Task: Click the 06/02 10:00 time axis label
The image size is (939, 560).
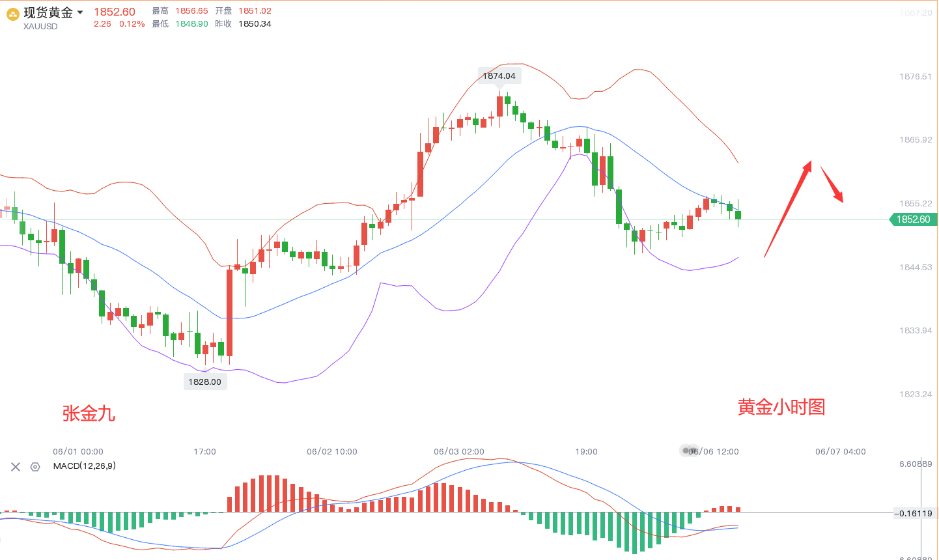Action: click(x=332, y=452)
